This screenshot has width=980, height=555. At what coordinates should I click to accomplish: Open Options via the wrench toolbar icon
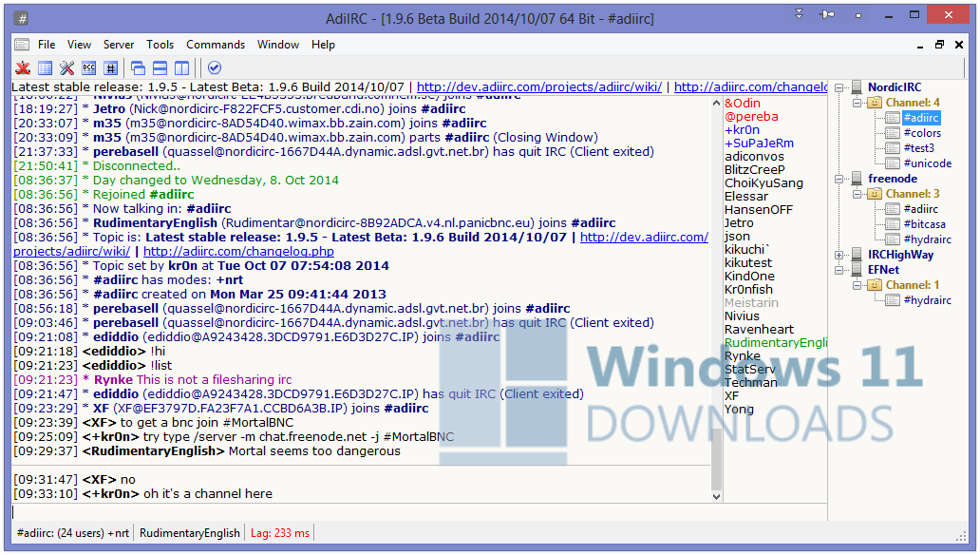tap(67, 67)
